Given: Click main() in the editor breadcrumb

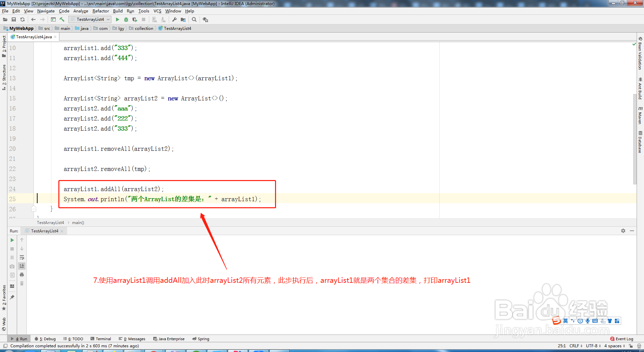Looking at the screenshot, I should click(78, 223).
